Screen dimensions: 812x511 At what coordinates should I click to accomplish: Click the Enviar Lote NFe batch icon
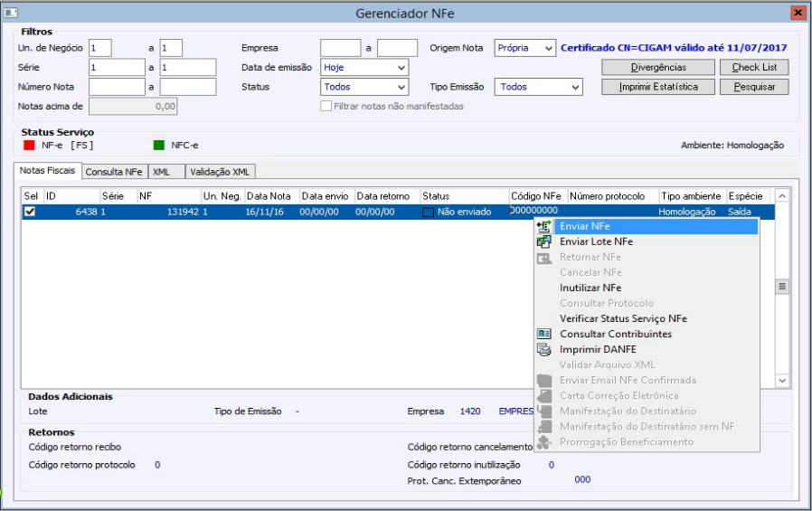(543, 241)
